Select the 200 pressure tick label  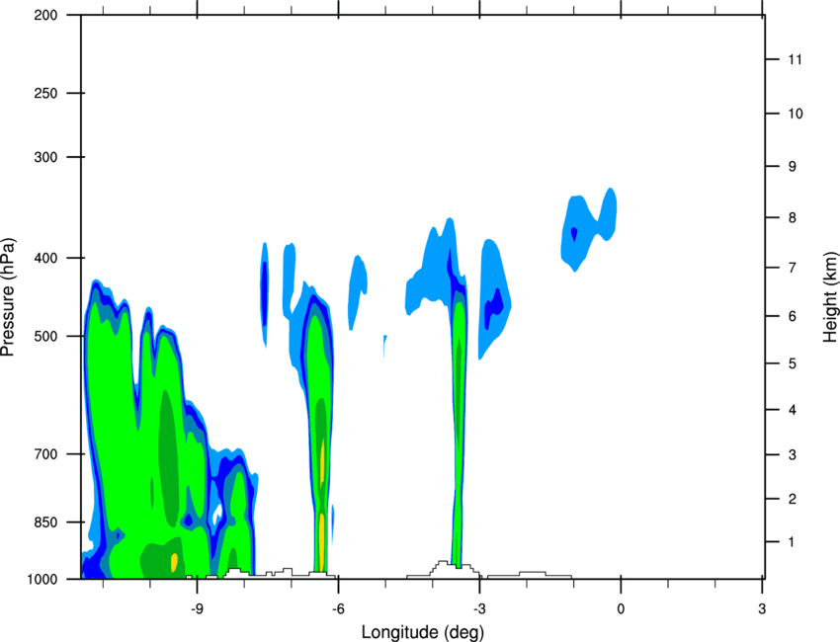[45, 15]
